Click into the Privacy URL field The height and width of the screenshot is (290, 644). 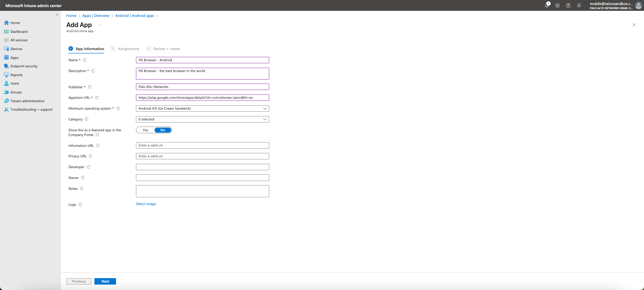coord(203,156)
